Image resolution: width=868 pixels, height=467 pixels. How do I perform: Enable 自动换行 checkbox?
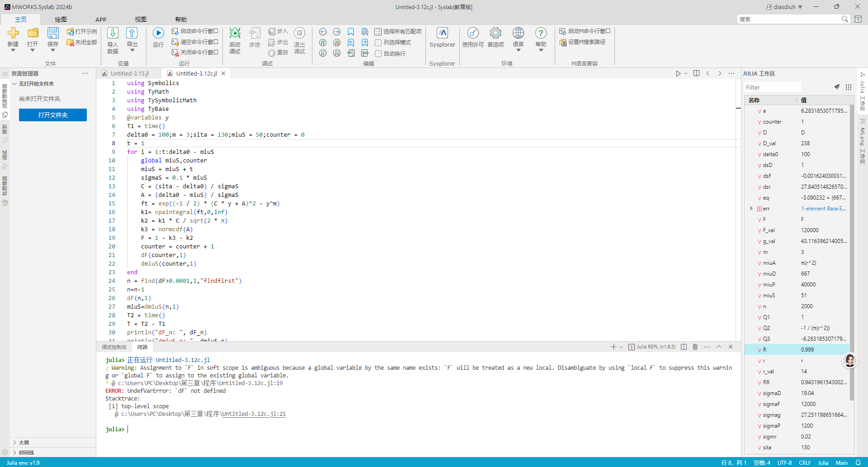pyautogui.click(x=378, y=53)
